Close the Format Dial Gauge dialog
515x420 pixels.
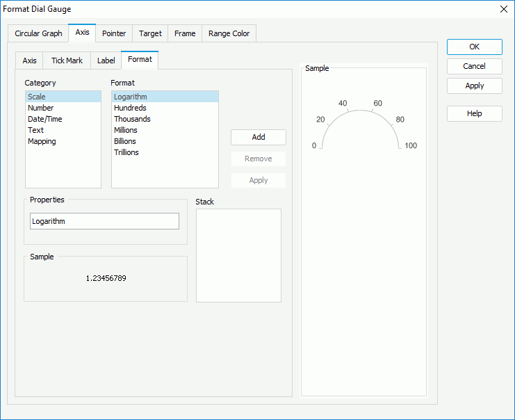coord(503,9)
